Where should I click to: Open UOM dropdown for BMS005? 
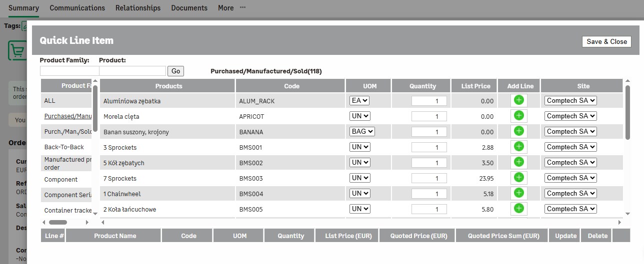(x=360, y=209)
